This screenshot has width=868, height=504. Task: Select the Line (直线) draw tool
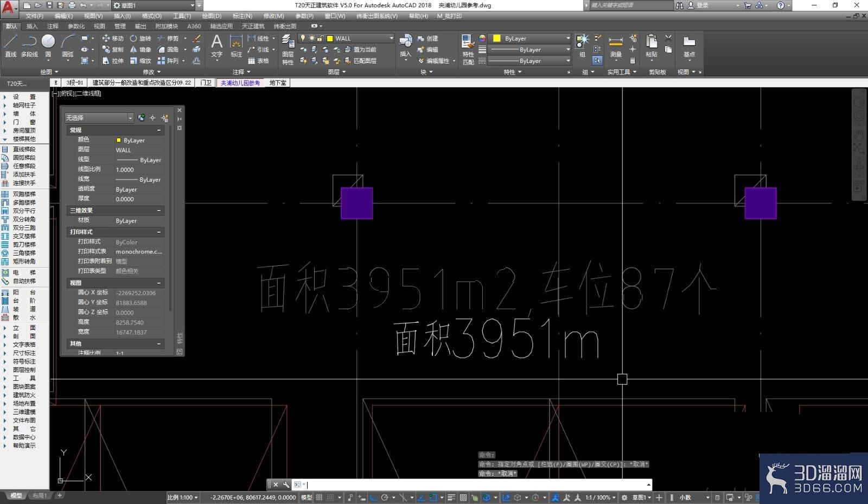click(x=10, y=46)
